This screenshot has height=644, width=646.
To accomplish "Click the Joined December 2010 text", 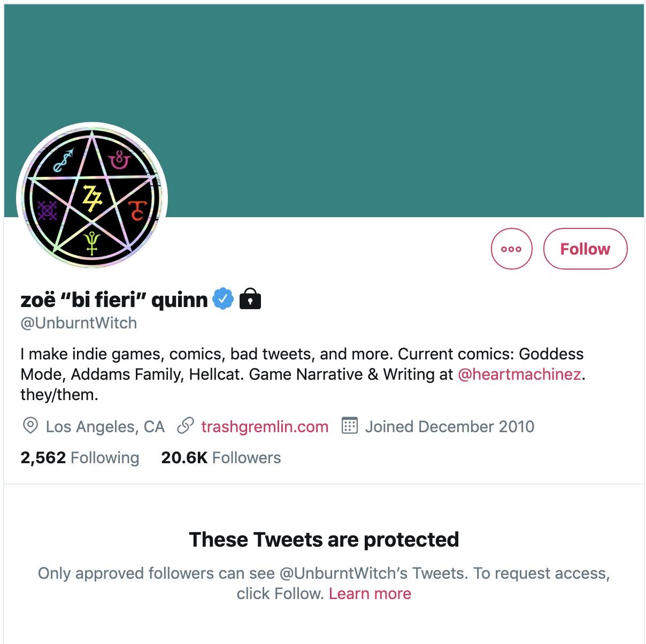I will point(449,427).
